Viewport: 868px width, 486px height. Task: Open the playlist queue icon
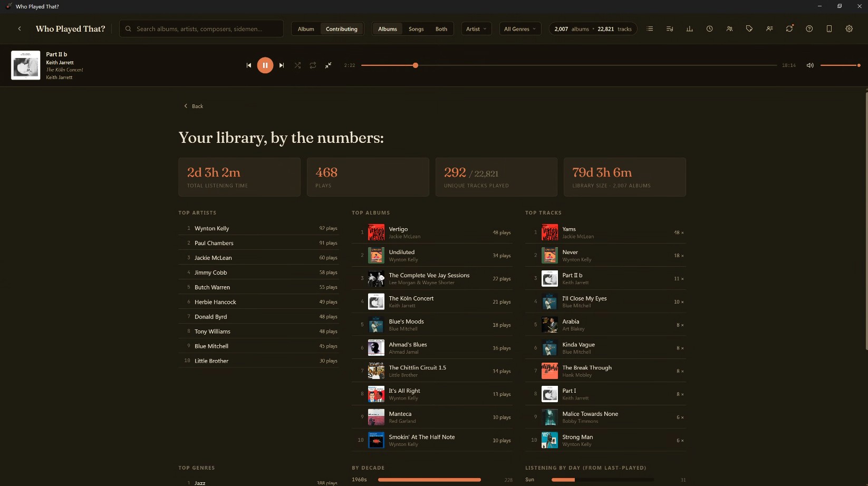coord(670,29)
